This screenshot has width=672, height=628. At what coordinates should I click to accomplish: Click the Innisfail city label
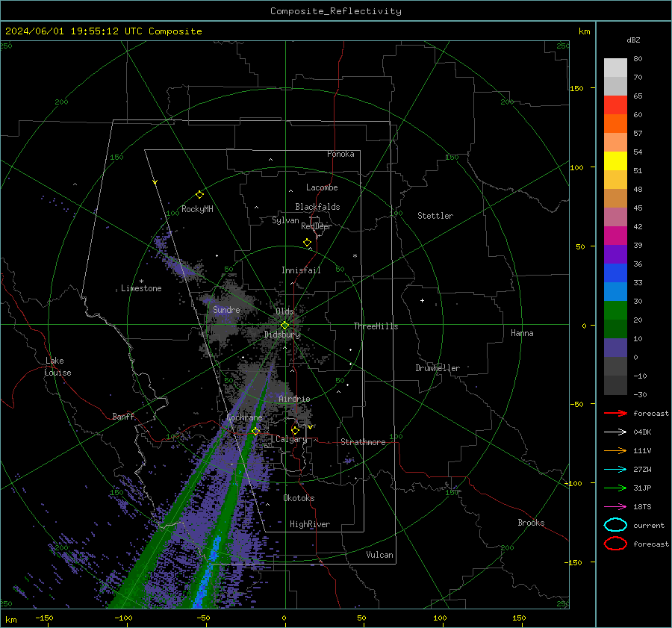pos(301,270)
